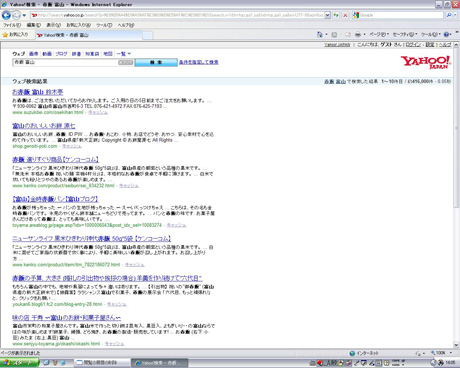Click the Home icon in command bar
Screen dimensions: 460x368
320,34
